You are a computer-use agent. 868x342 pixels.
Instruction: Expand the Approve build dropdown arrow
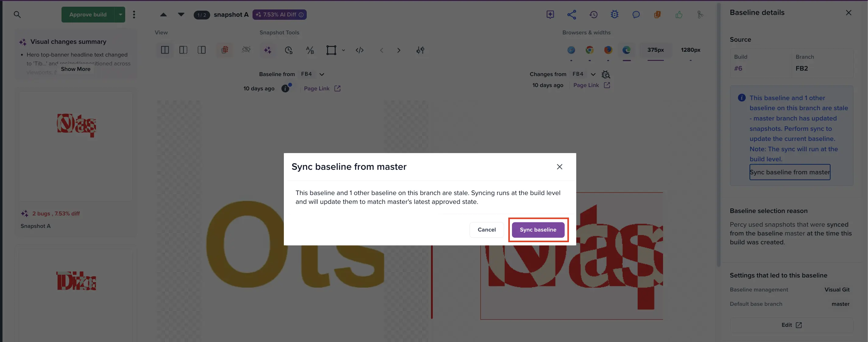pos(120,15)
